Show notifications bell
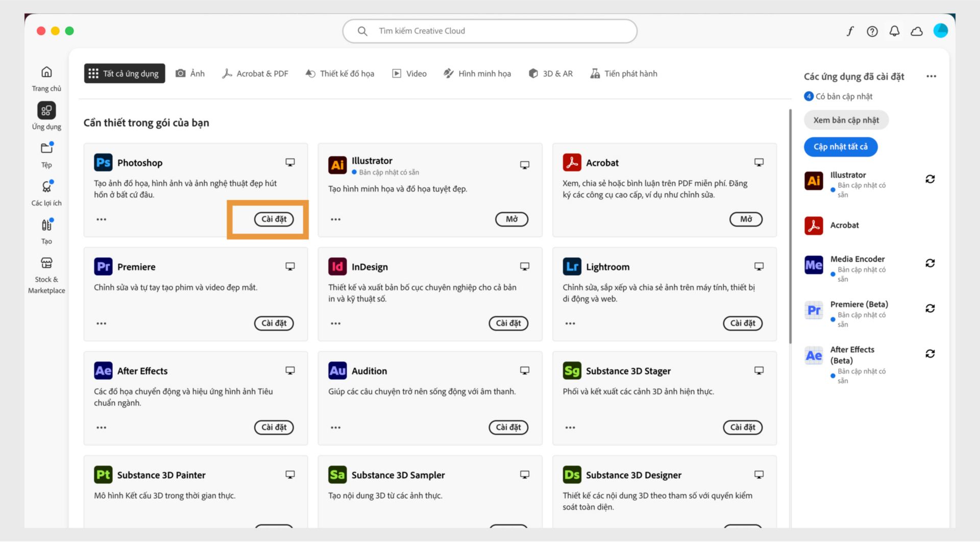This screenshot has width=980, height=542. 894,31
